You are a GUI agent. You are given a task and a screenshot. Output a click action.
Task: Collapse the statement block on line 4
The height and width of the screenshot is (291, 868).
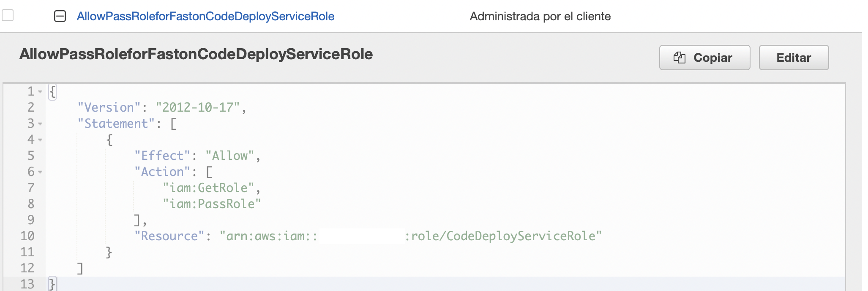41,139
